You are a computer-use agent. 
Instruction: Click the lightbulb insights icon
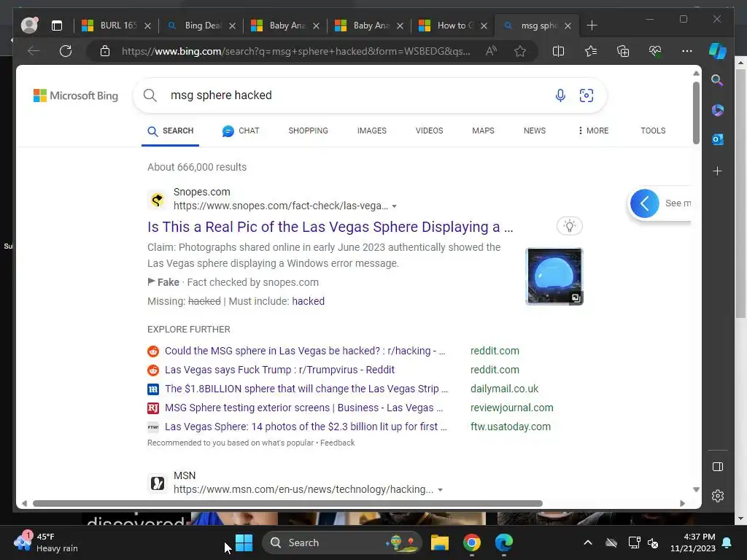570,226
